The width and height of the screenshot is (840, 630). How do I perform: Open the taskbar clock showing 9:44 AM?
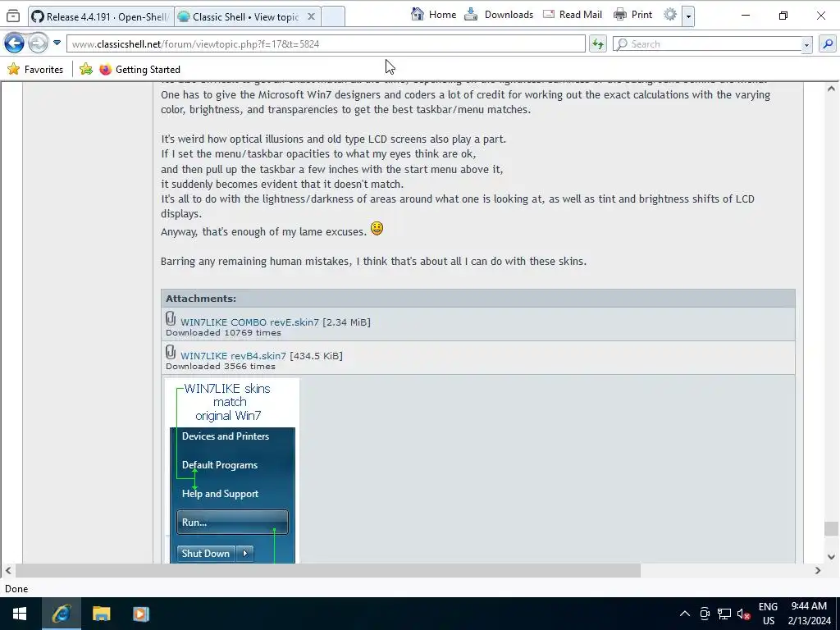coord(809,614)
